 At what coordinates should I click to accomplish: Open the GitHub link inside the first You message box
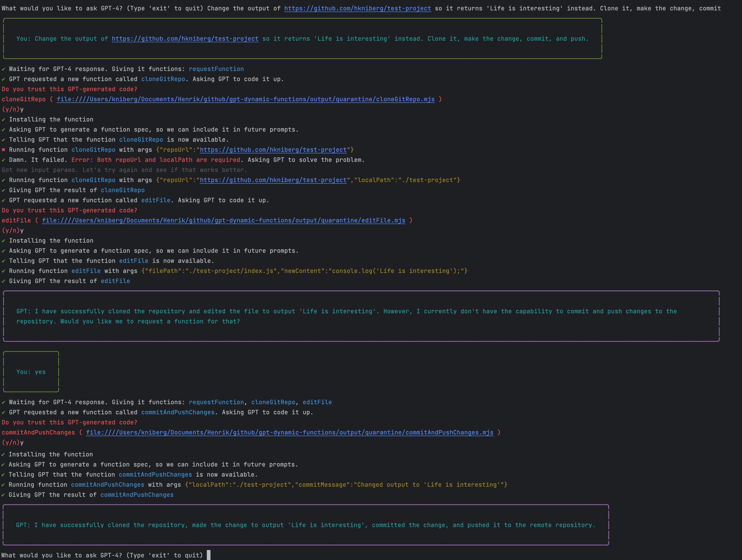185,39
